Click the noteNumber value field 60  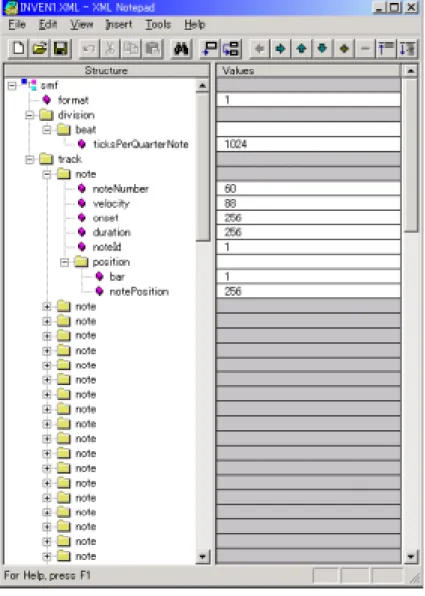click(x=308, y=189)
